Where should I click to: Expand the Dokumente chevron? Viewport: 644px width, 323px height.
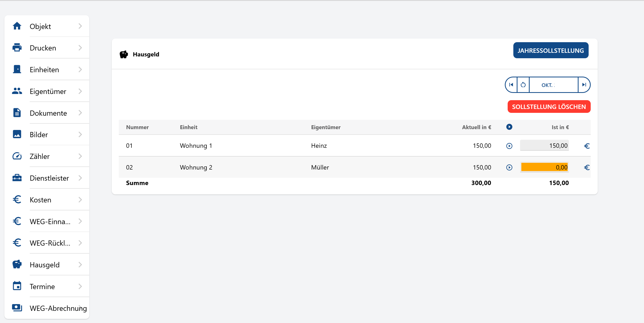(x=80, y=113)
